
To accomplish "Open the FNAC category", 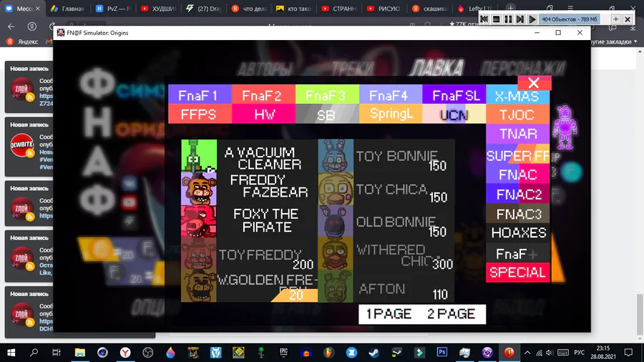I will click(517, 175).
